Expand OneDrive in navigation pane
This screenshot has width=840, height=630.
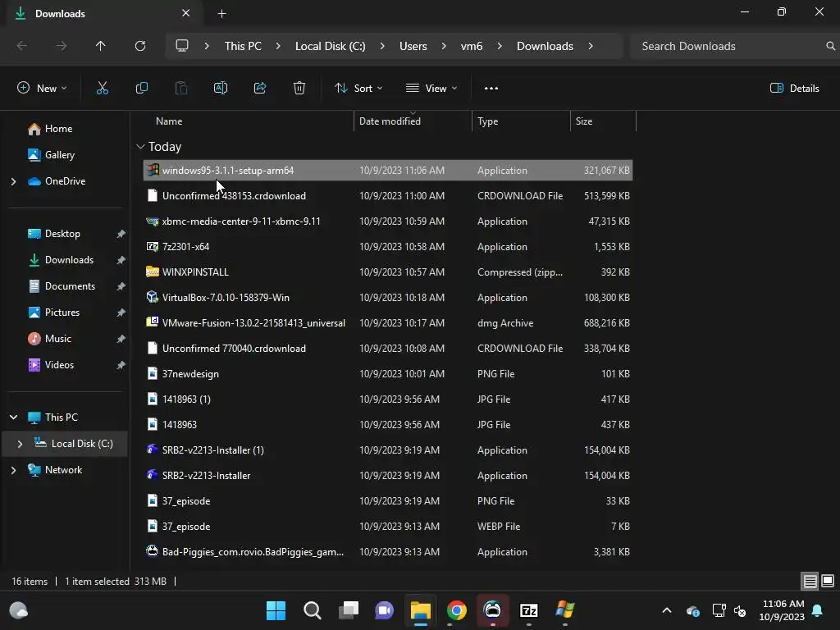tap(13, 181)
